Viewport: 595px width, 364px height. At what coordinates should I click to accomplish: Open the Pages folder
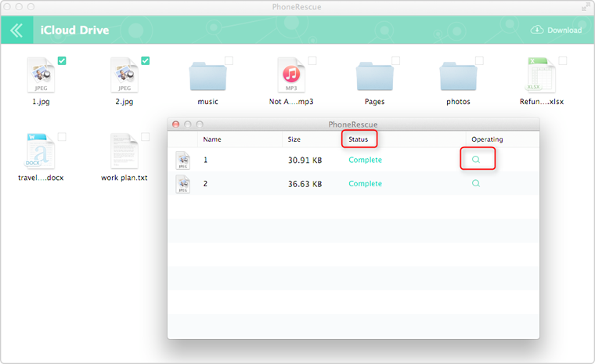[x=374, y=77]
